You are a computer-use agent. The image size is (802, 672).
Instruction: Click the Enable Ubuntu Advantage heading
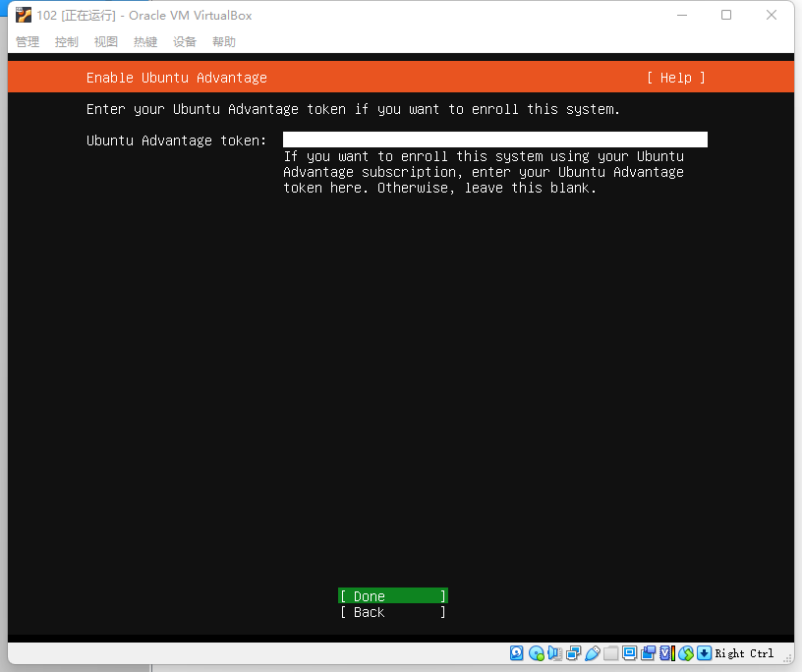pyautogui.click(x=177, y=78)
